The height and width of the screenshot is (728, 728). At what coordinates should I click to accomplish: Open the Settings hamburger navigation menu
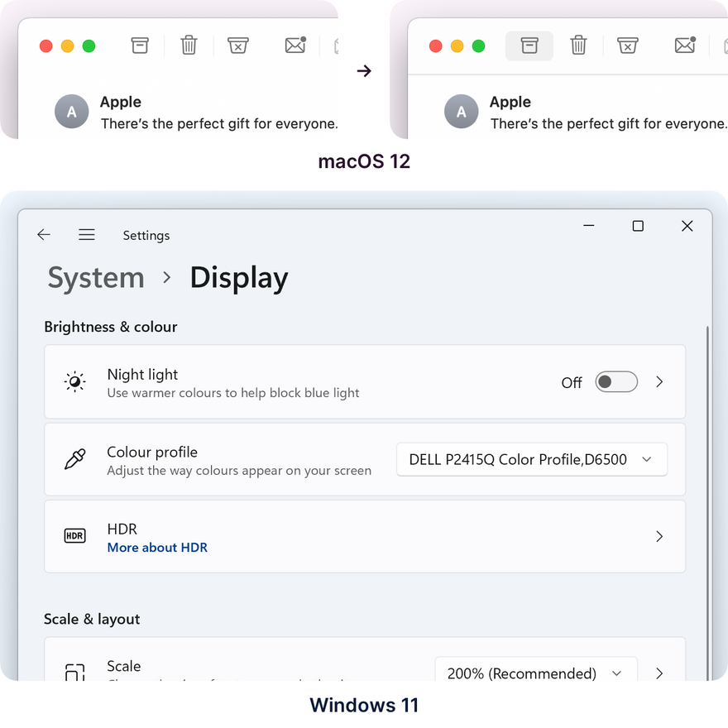86,234
